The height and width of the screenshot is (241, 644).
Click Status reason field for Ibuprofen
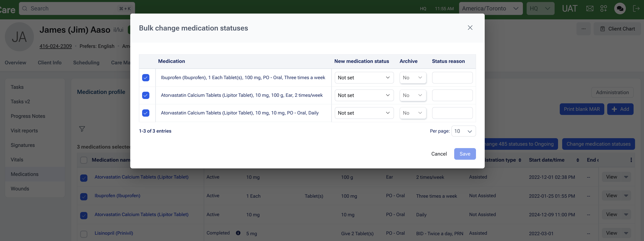[x=452, y=78]
